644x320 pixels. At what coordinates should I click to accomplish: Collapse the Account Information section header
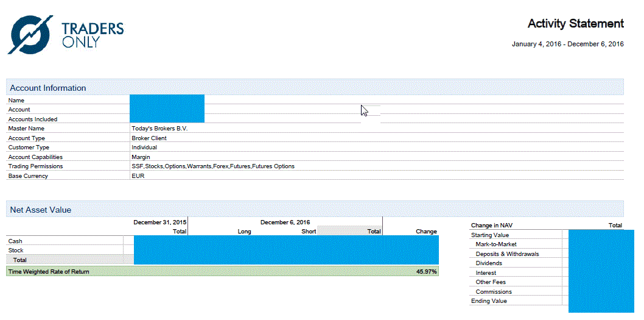point(48,88)
